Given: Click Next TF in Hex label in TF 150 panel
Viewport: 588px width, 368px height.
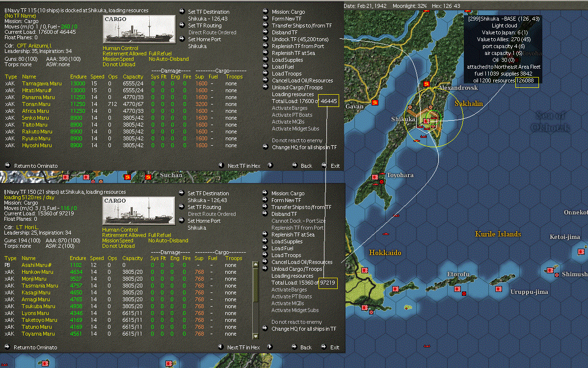Looking at the screenshot, I should pos(243,347).
